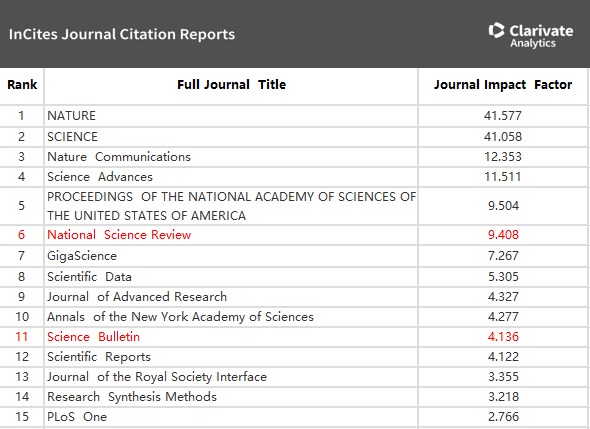Click Journal of the Royal Society Interface

[157, 377]
